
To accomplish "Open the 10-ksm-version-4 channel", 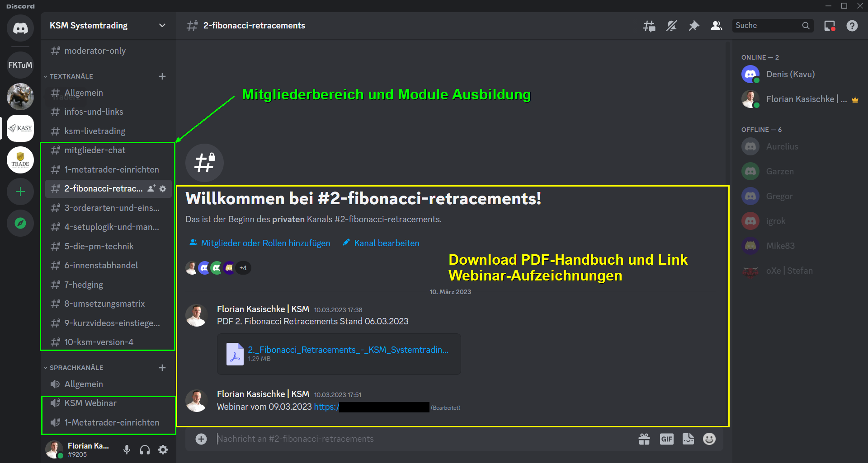I will point(108,342).
